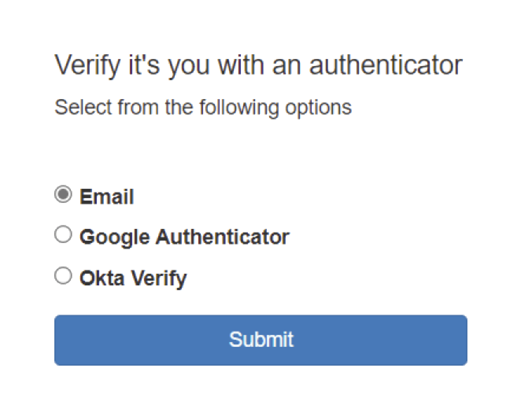Click the Email label text
This screenshot has width=532, height=416.
[107, 196]
